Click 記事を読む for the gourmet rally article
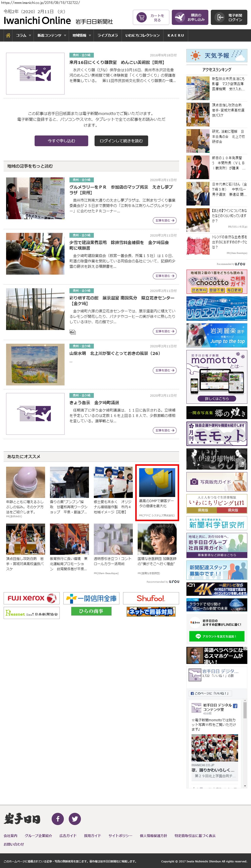Screen dimensions: 251x868 (164, 220)
